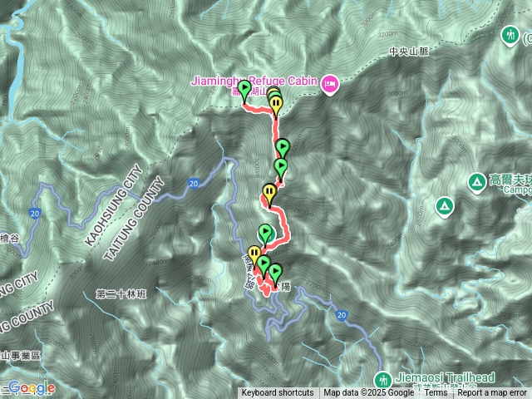Click the pink Jiaminghu Refuge Cabin lodging icon

[x=330, y=84]
